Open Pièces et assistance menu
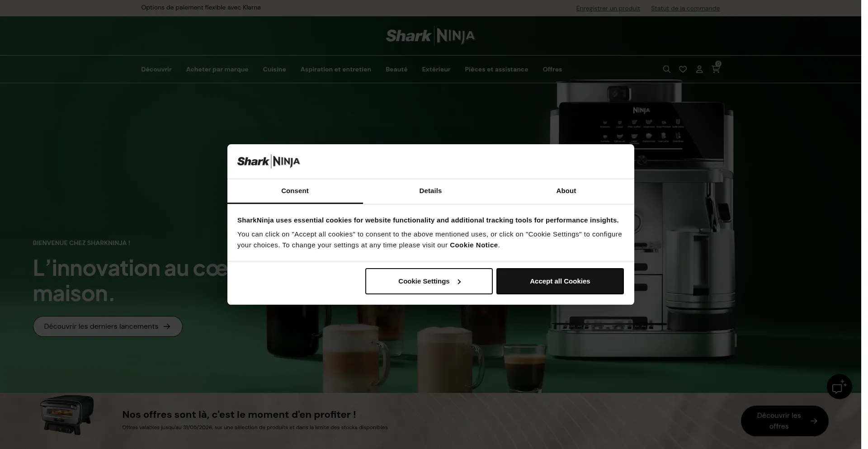 (496, 69)
